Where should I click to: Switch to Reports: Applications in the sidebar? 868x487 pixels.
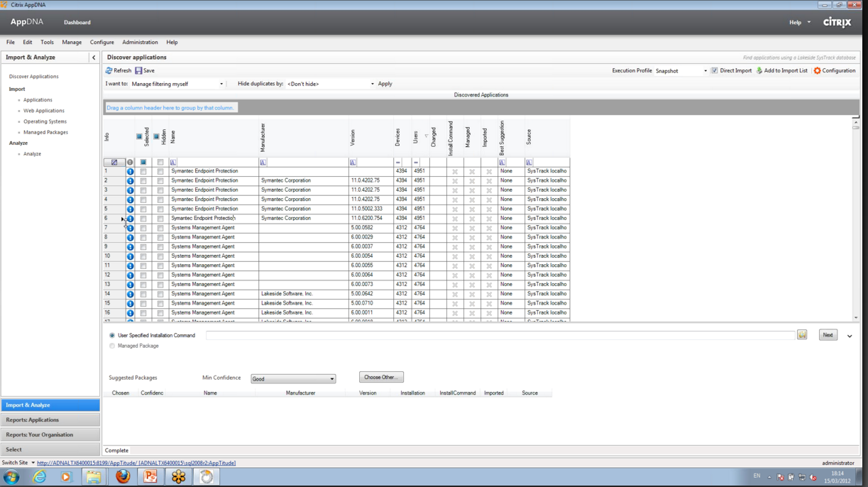tap(50, 420)
